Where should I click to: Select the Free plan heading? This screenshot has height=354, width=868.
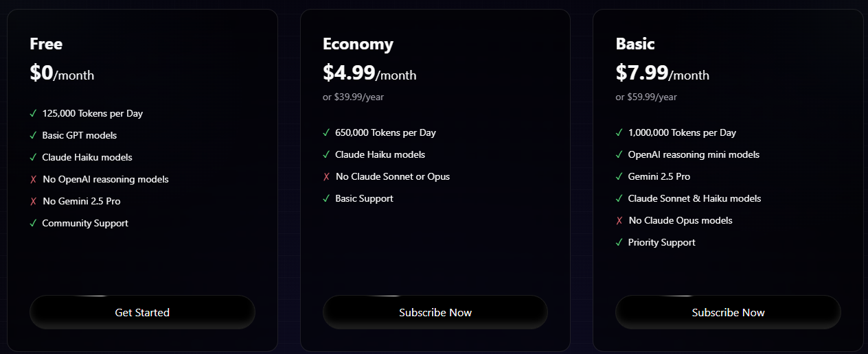46,44
